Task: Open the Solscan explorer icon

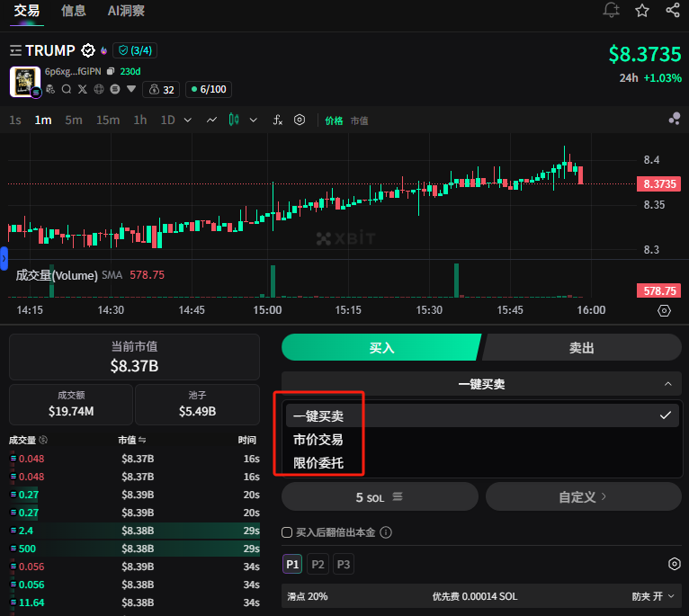Action: 115,89
